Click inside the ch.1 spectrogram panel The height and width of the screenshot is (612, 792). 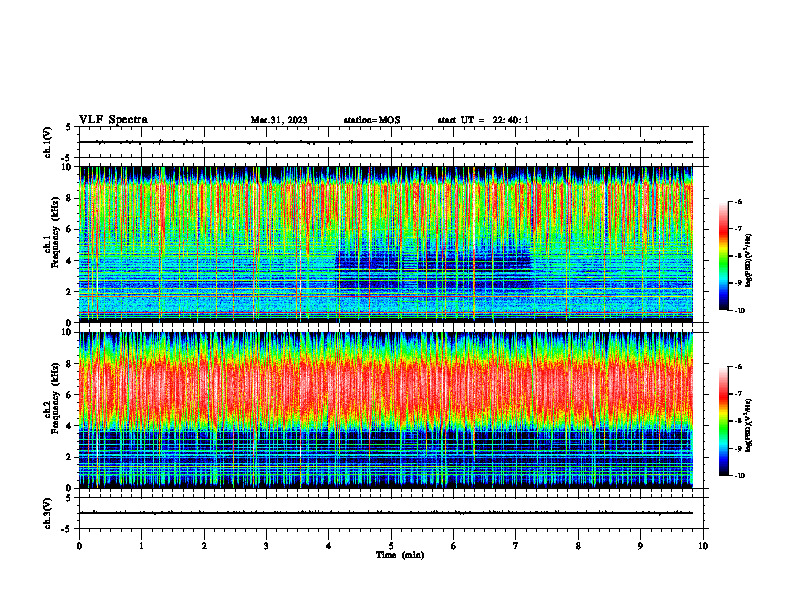386,244
